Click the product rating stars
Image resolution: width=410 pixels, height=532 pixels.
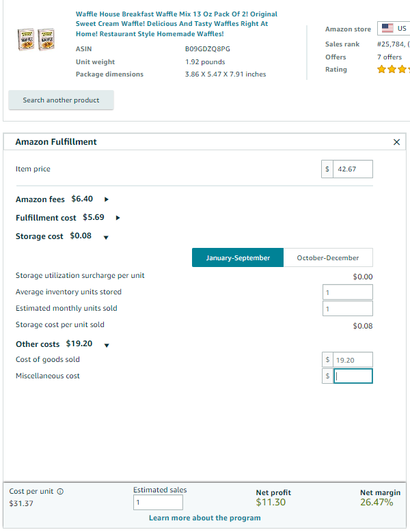pyautogui.click(x=394, y=70)
